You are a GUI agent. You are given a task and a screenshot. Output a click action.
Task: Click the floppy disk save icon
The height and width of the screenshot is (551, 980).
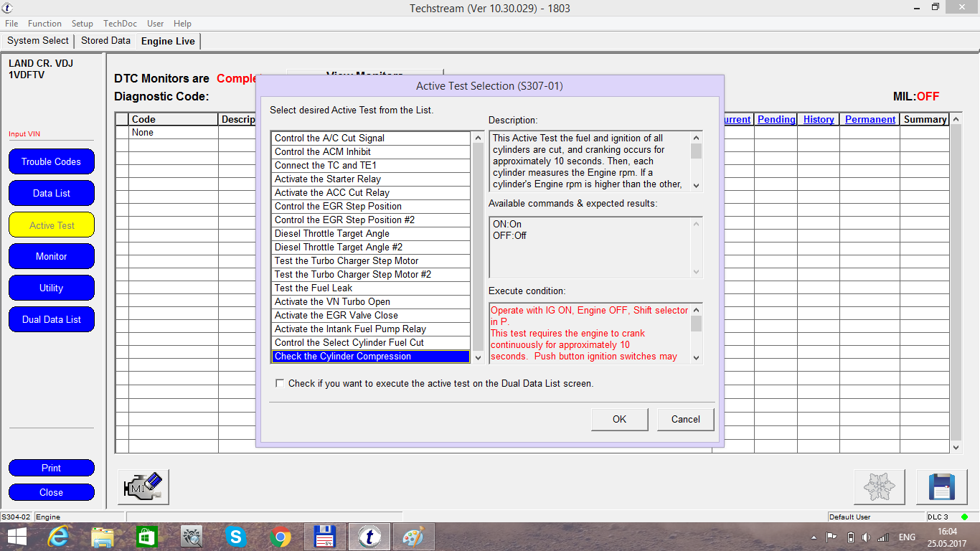click(941, 487)
